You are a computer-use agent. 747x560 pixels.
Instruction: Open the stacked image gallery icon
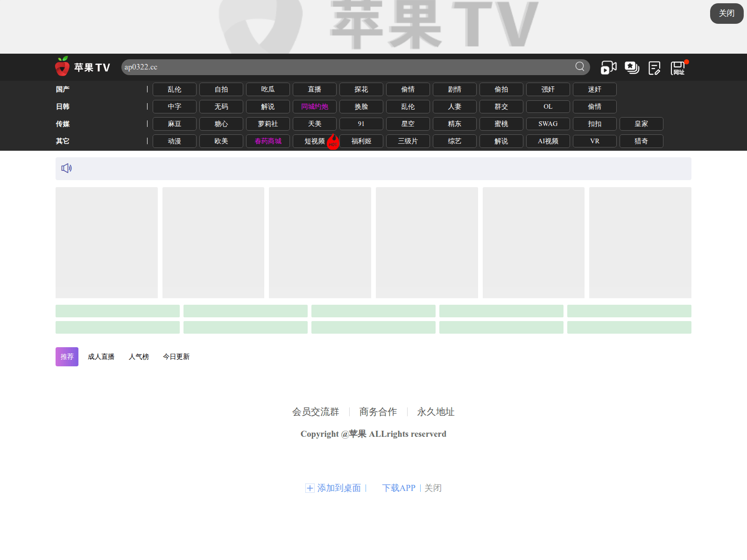point(632,68)
